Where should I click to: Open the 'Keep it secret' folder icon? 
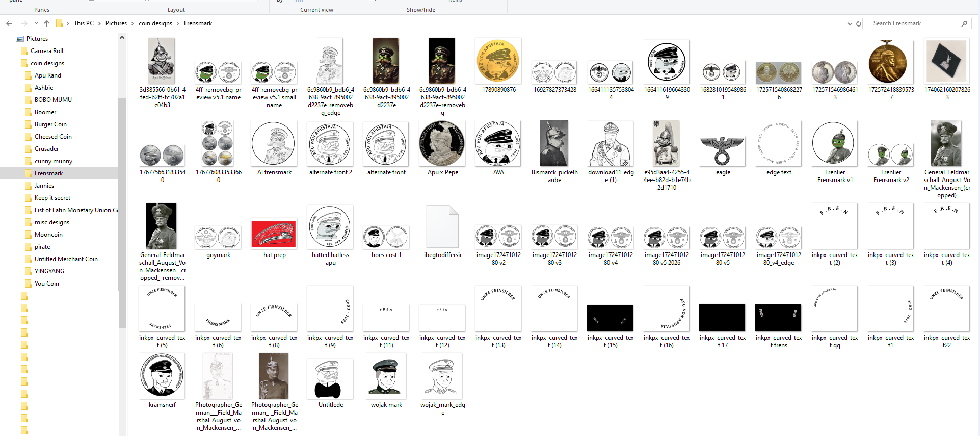28,198
